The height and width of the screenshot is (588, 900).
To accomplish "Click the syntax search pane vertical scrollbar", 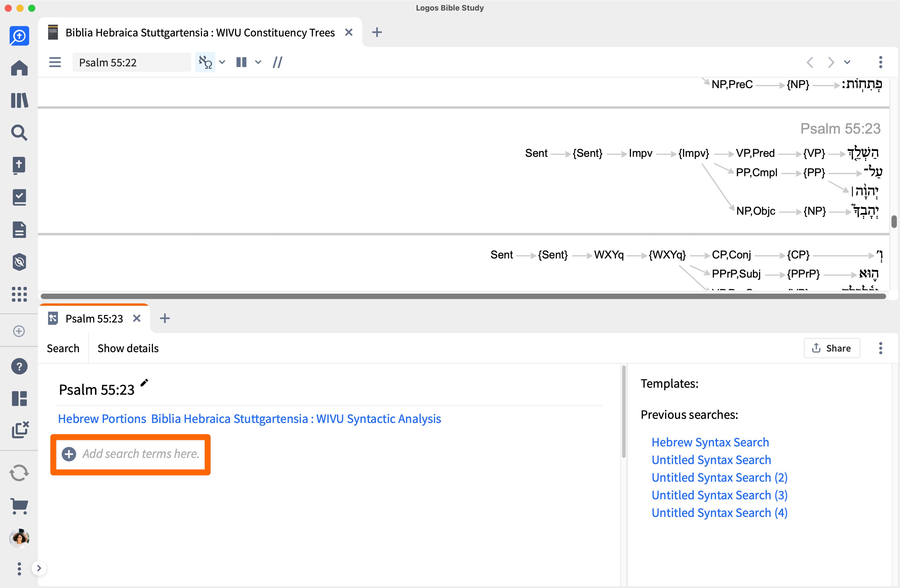I will click(624, 411).
